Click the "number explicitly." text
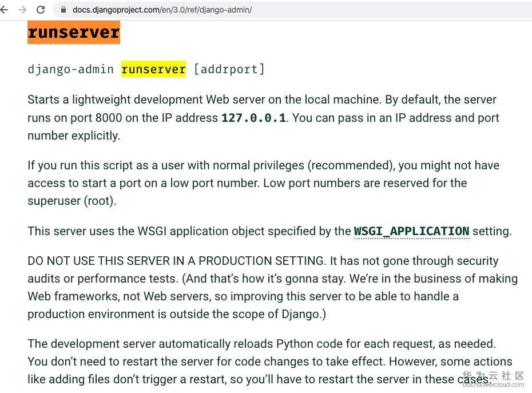The image size is (532, 393). pyautogui.click(x=74, y=136)
